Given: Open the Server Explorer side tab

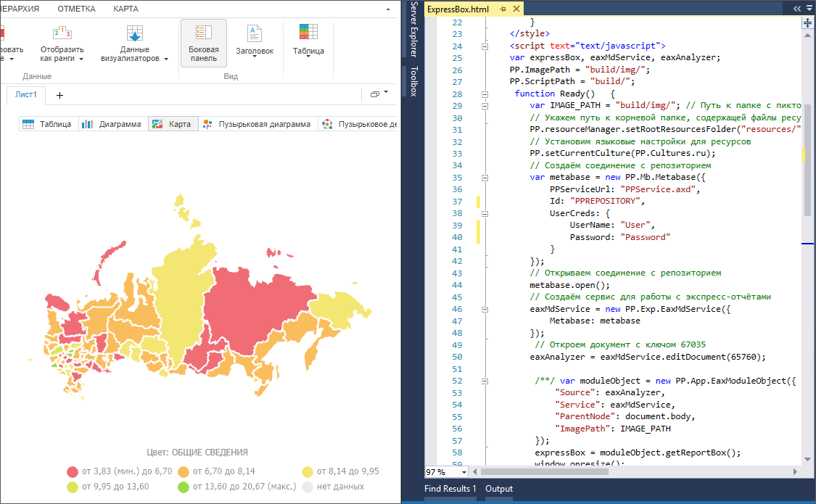Looking at the screenshot, I should (x=413, y=29).
